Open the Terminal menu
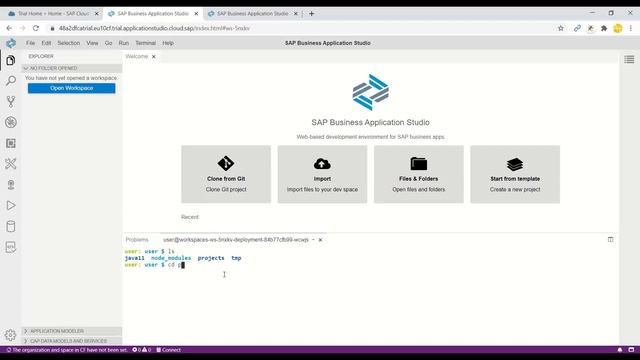The width and height of the screenshot is (640, 360). (x=145, y=43)
